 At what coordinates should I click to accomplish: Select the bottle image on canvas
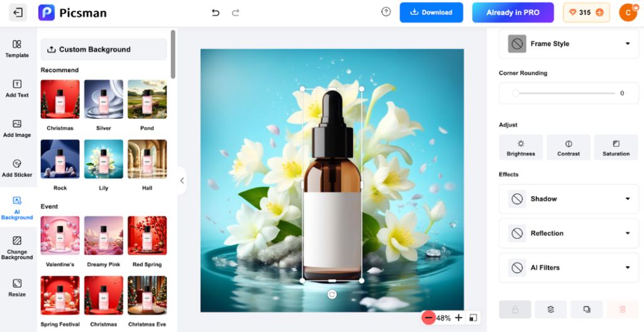[x=332, y=185]
